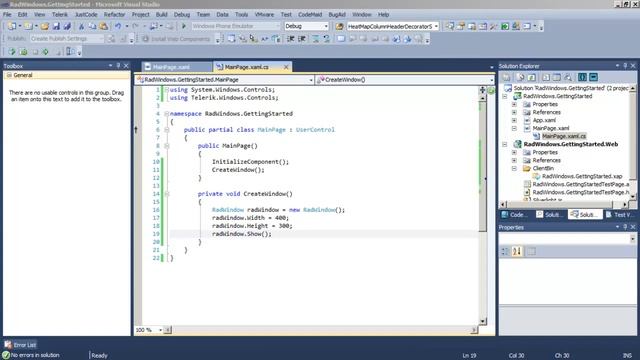
Task: Collapse the MainPage.xaml node
Action: tap(514, 128)
